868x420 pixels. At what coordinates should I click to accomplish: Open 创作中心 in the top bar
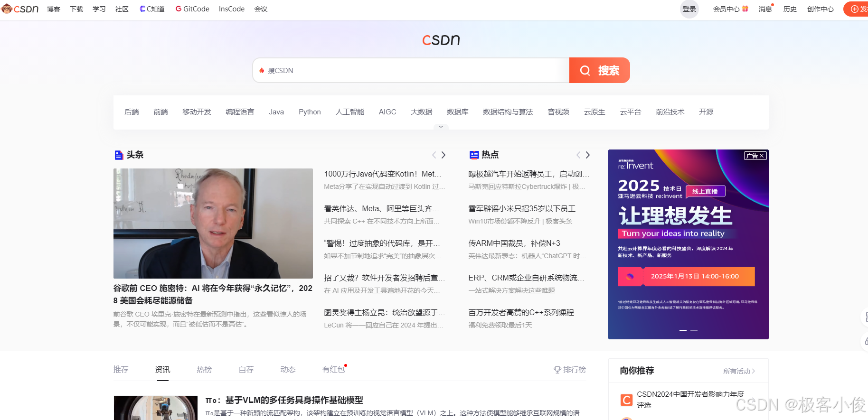821,9
